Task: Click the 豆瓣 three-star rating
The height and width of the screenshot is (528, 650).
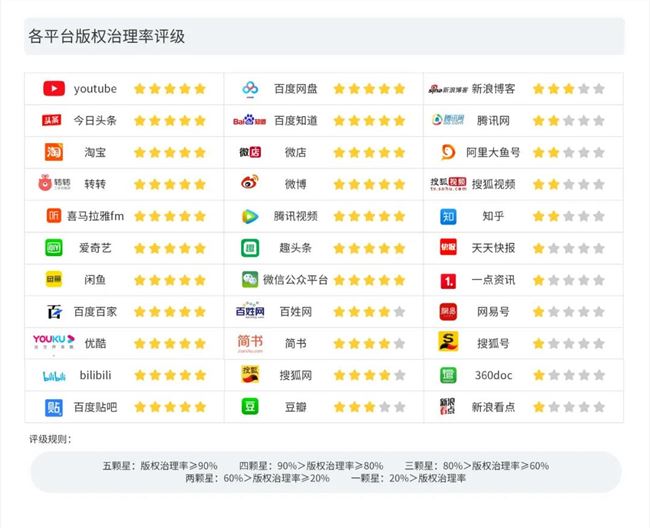Action: [x=369, y=407]
